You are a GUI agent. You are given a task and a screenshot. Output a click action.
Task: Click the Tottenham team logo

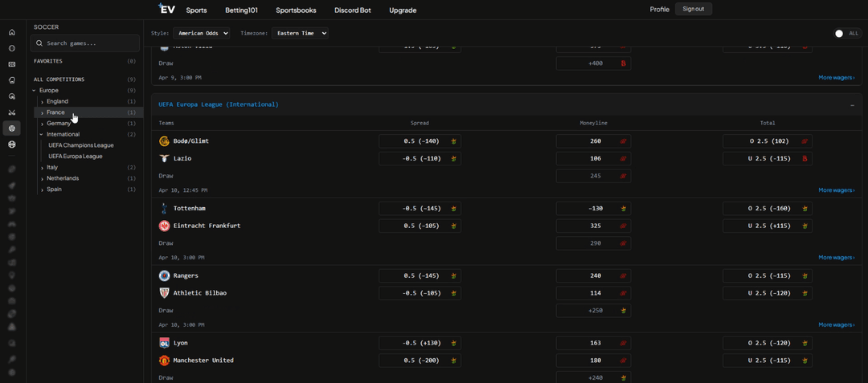tap(165, 208)
